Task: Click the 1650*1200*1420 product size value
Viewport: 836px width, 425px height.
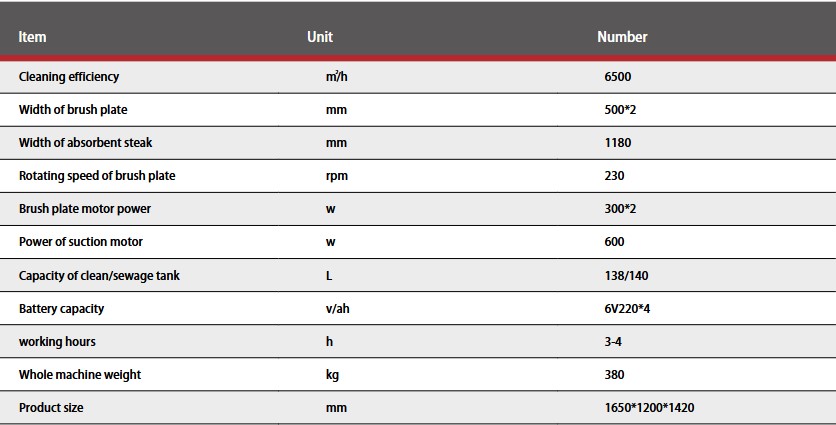Action: coord(649,408)
